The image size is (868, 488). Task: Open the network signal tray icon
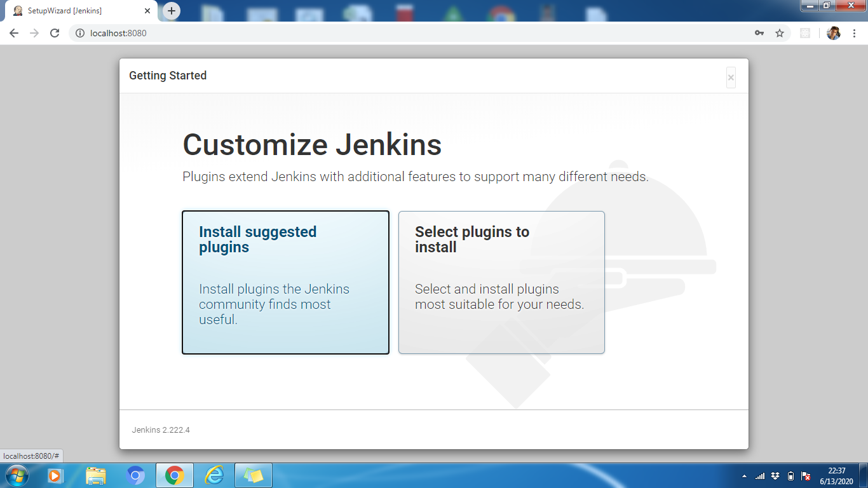(x=760, y=476)
